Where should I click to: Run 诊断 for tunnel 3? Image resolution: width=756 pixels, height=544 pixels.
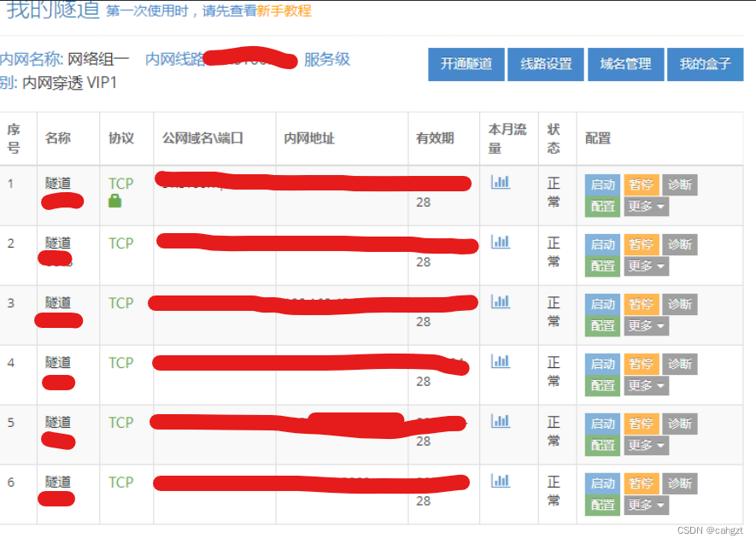pos(680,304)
